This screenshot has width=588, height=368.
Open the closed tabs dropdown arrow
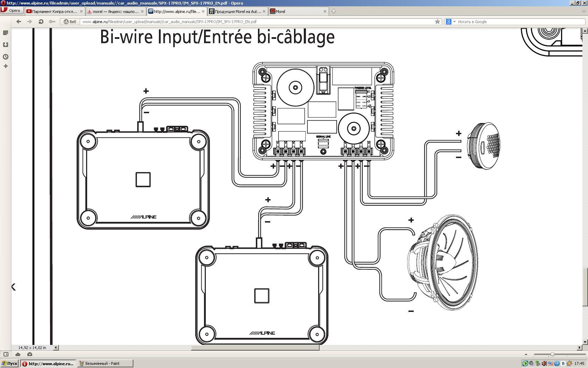[x=583, y=11]
